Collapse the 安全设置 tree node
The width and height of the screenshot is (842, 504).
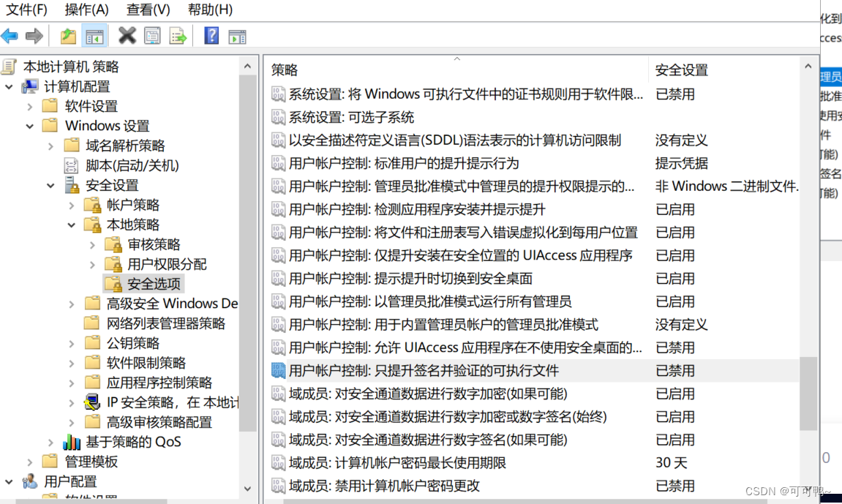pos(50,186)
